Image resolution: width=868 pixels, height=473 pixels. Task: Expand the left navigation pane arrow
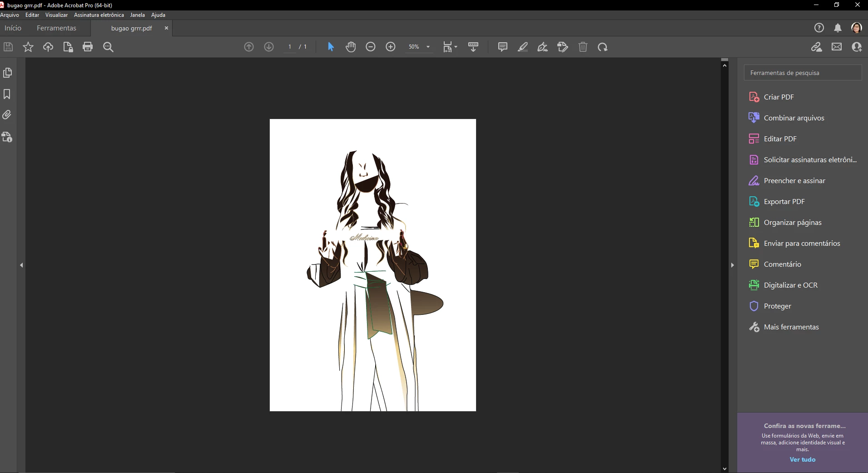pyautogui.click(x=21, y=265)
